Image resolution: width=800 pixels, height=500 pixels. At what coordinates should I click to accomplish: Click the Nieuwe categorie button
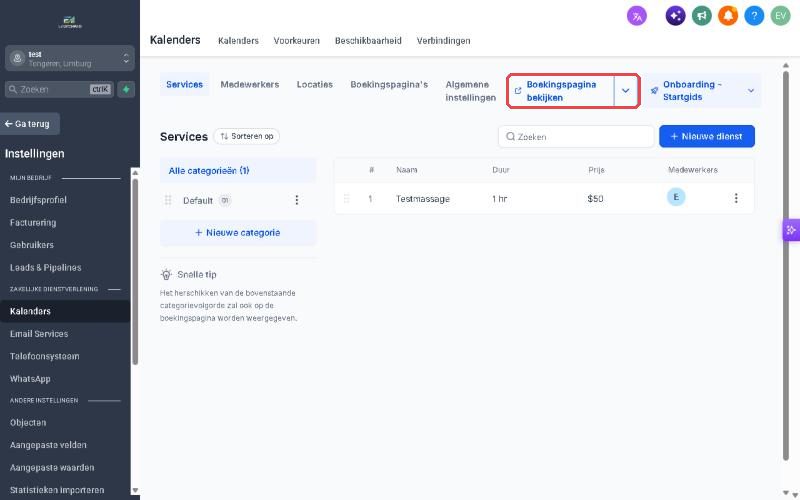click(x=238, y=233)
